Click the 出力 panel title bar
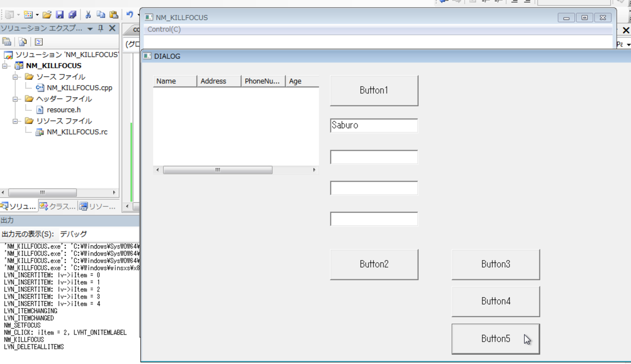The width and height of the screenshot is (631, 364). [69, 220]
